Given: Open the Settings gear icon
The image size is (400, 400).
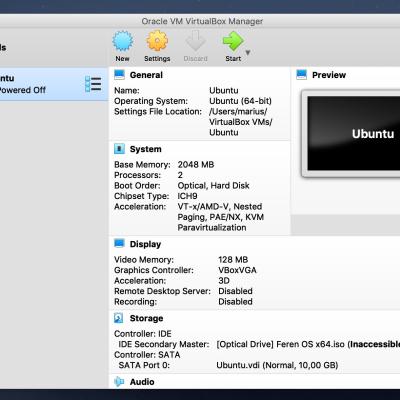Looking at the screenshot, I should [157, 41].
